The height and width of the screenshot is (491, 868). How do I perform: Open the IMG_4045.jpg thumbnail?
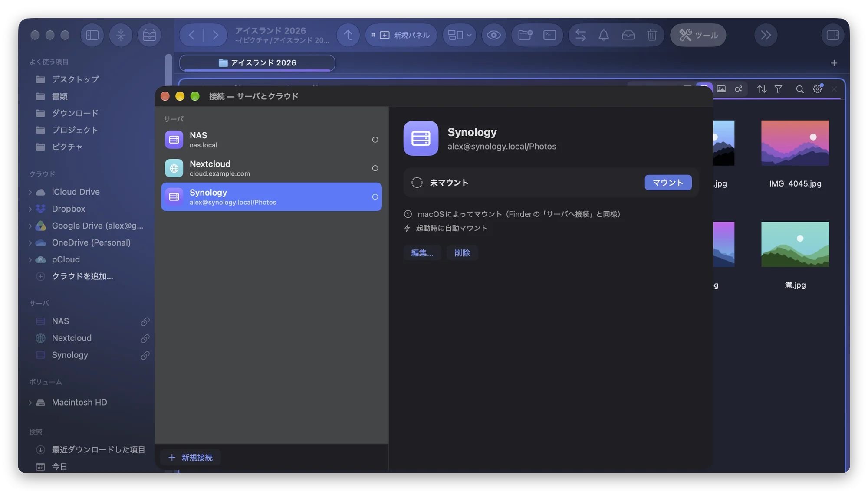pyautogui.click(x=795, y=143)
